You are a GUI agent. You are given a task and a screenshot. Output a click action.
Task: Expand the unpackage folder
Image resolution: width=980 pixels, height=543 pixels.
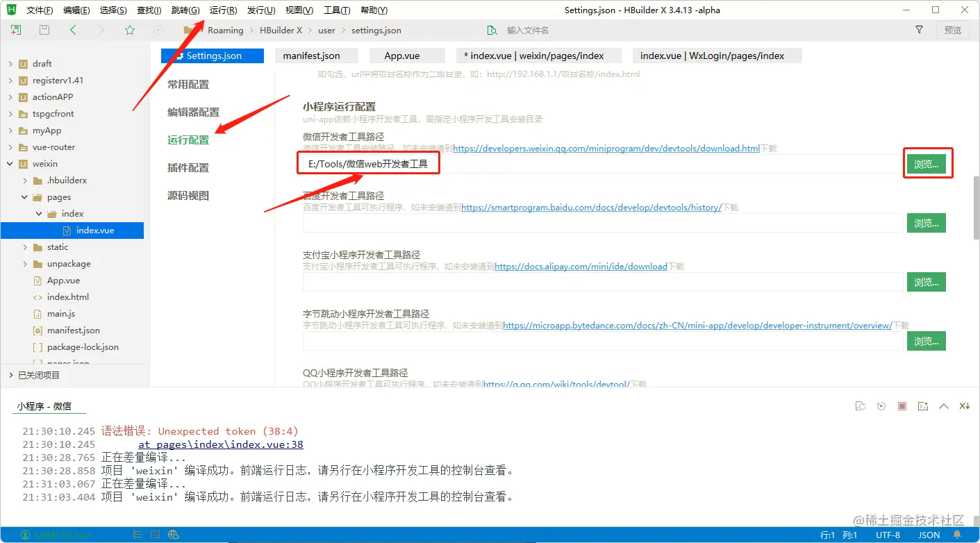tap(25, 264)
